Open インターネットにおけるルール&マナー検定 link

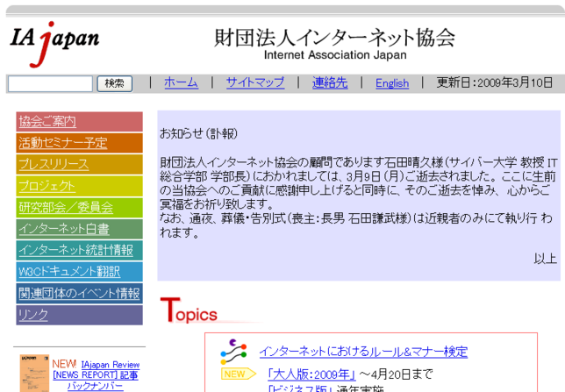click(363, 352)
